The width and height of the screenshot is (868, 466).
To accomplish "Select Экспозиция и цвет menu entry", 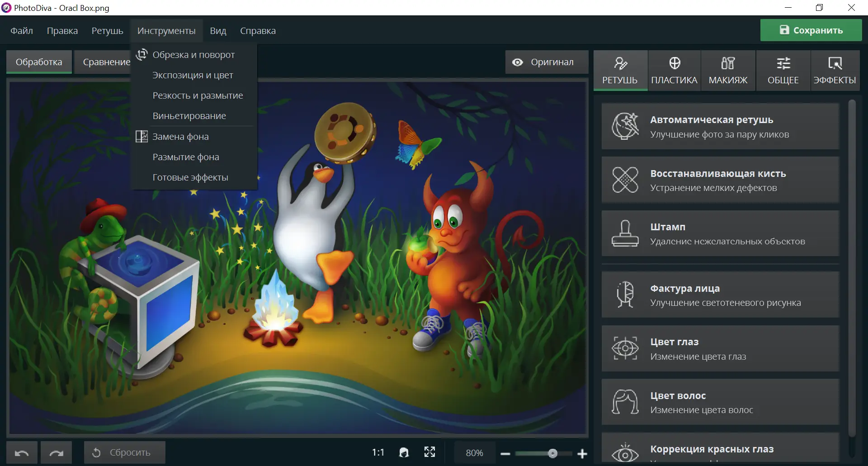I will (x=194, y=75).
